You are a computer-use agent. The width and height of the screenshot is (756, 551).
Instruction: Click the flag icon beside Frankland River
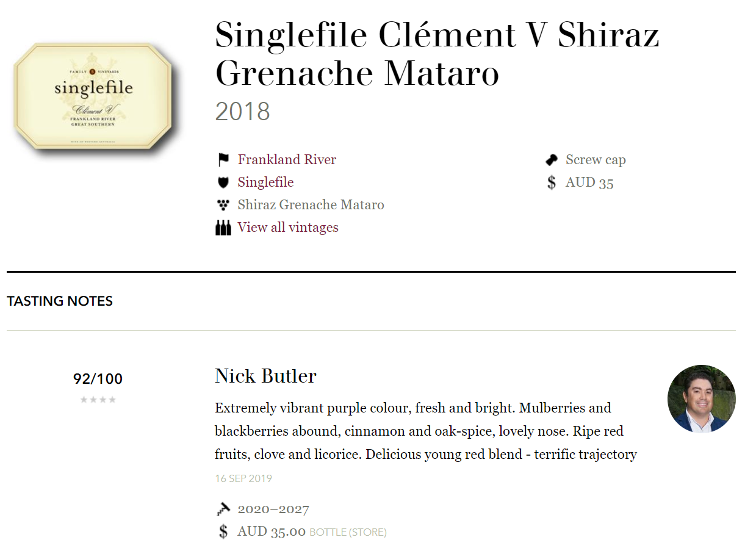(223, 160)
